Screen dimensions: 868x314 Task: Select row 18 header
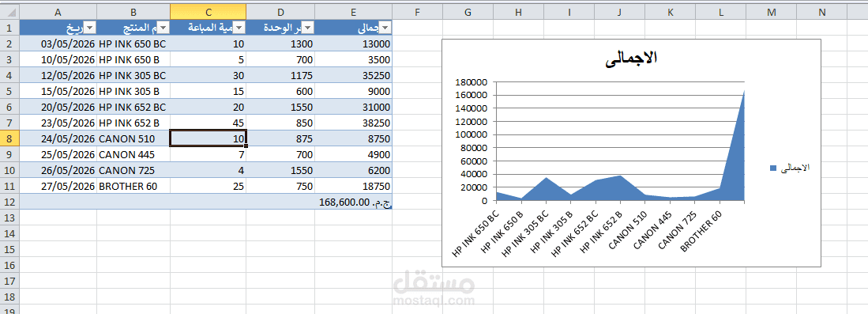10,297
